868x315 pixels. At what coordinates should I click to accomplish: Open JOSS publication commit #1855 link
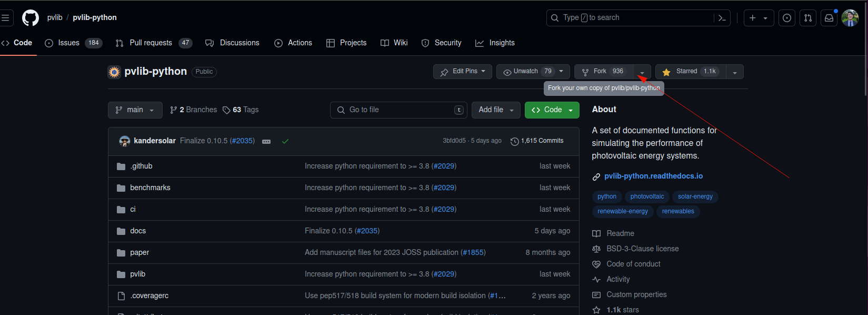(473, 252)
